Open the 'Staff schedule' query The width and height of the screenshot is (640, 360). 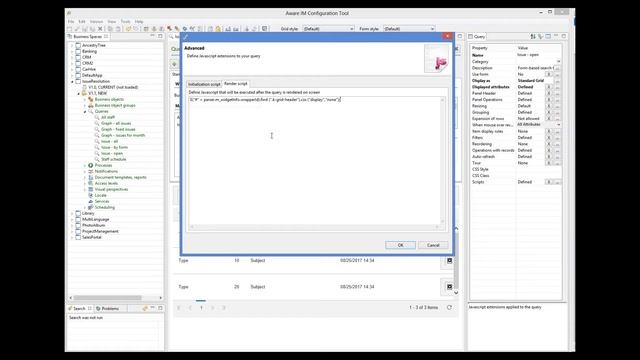click(x=113, y=159)
